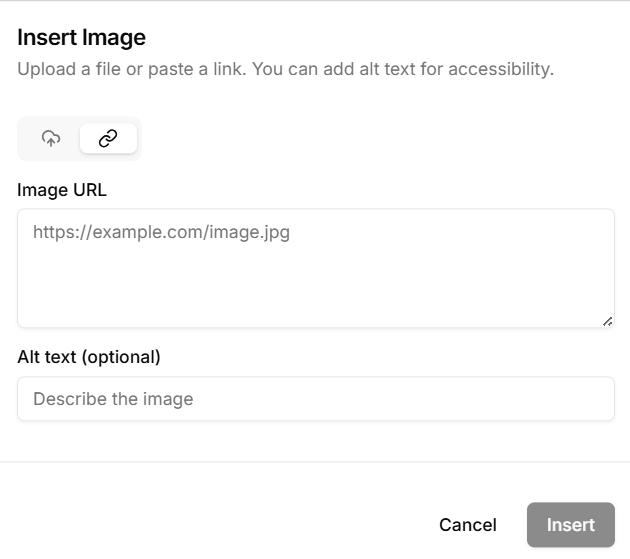Confirm image insertion with the Insert button
This screenshot has width=630, height=559.
570,525
